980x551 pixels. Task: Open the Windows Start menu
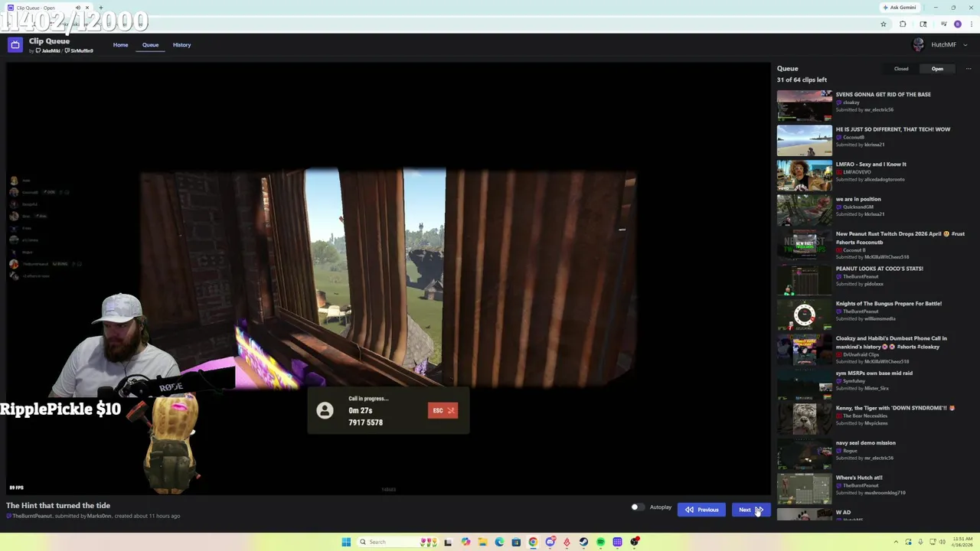click(x=346, y=542)
